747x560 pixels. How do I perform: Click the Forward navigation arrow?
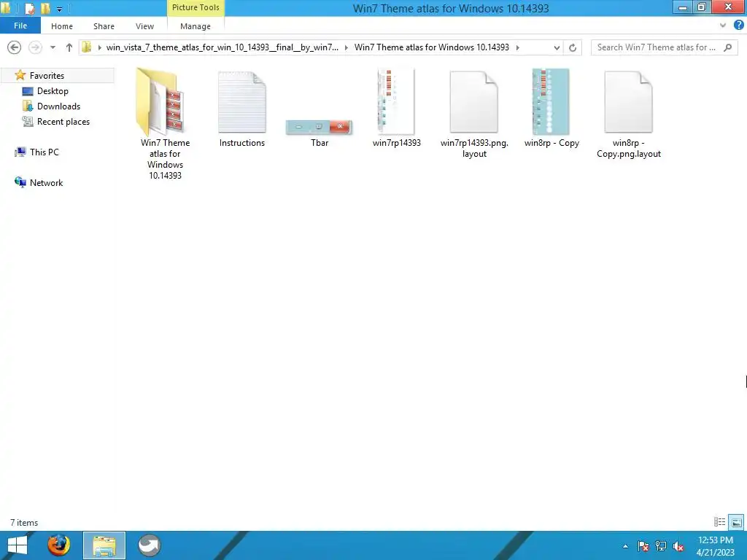pyautogui.click(x=35, y=47)
